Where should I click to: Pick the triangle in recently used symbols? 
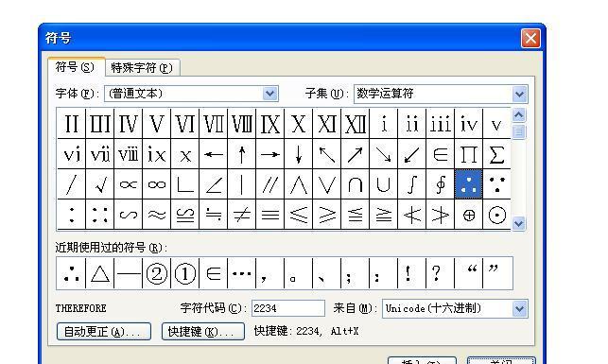click(100, 273)
